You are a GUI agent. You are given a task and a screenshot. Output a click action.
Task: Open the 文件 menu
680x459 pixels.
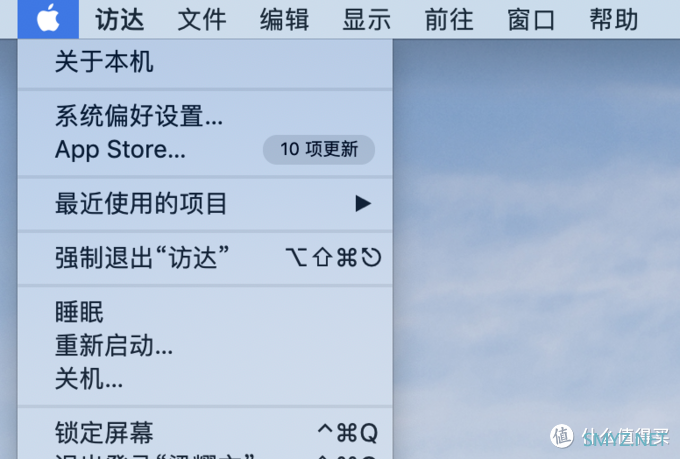pos(202,20)
